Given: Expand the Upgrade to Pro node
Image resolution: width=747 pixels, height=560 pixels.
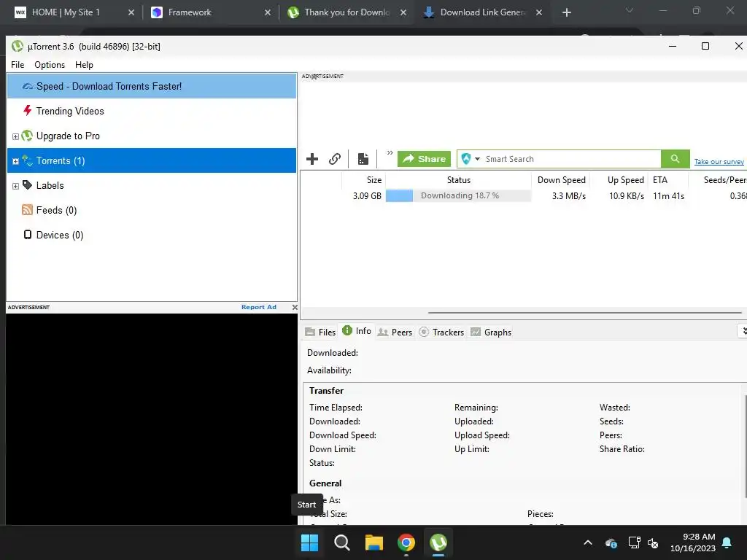Looking at the screenshot, I should point(15,136).
